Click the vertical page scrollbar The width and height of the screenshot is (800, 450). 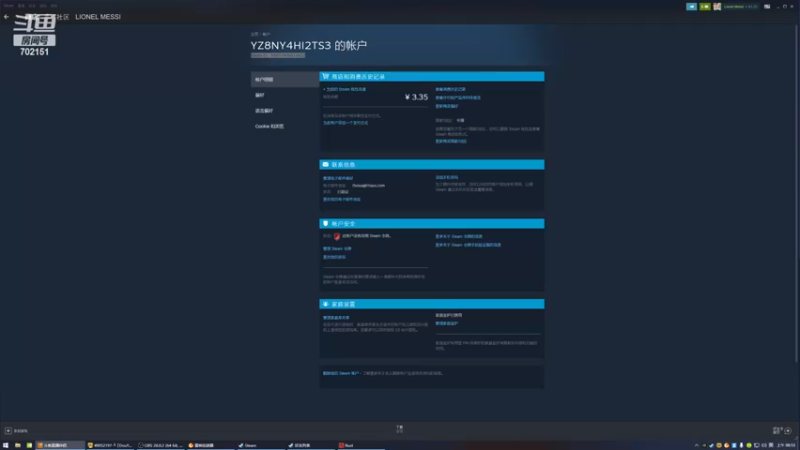(796, 194)
